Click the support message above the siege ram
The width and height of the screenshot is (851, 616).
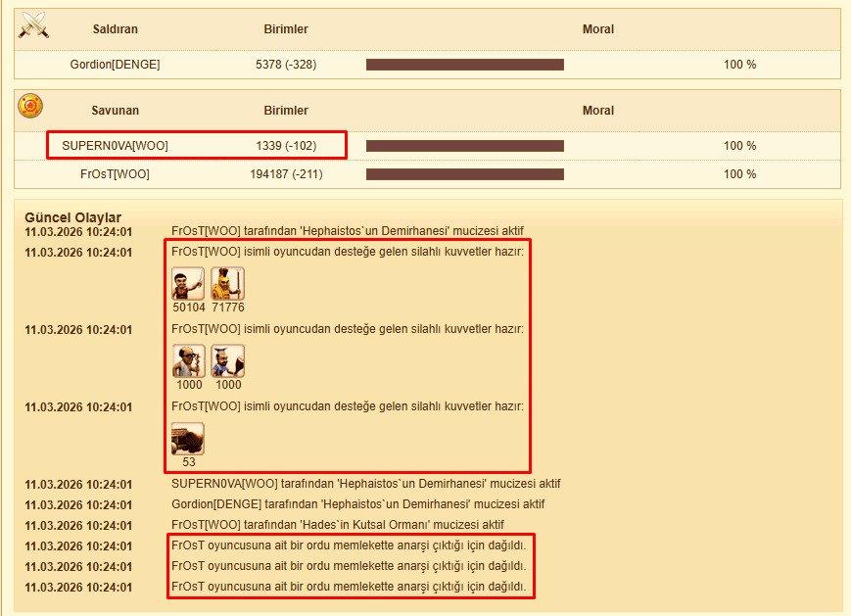point(348,406)
